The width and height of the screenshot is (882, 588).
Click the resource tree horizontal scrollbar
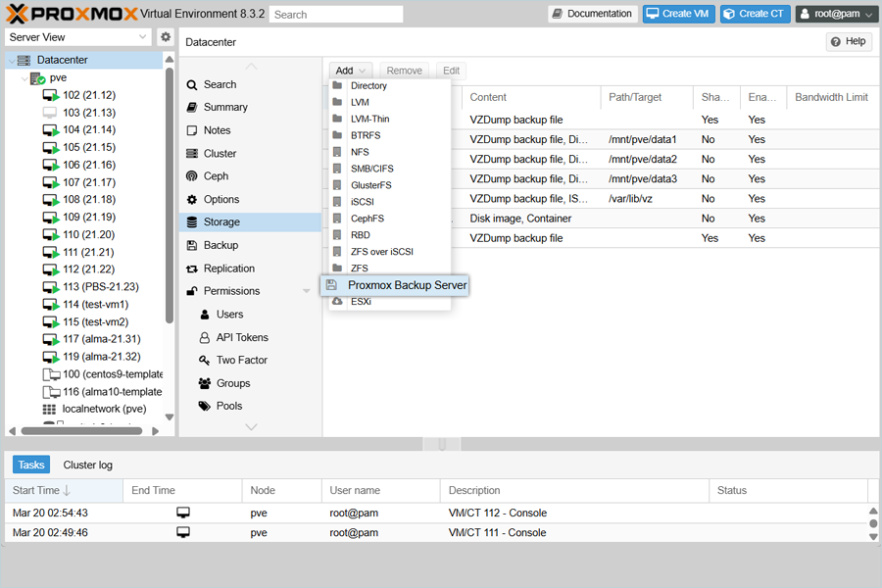coord(86,430)
